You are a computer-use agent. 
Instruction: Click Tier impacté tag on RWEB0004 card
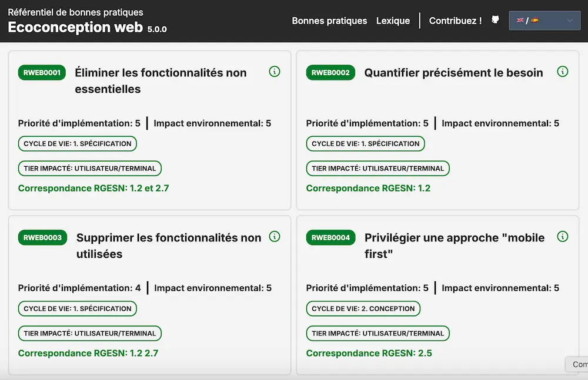click(377, 333)
